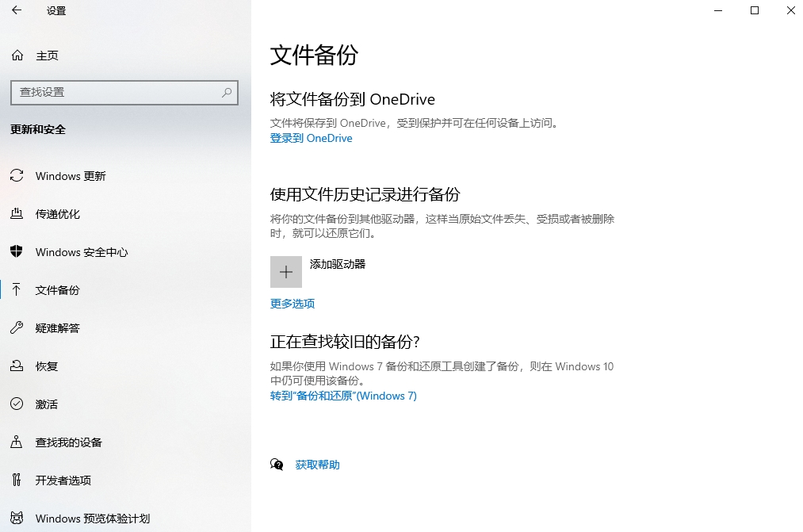Viewport: 803px width, 532px height.
Task: Go to 备份和还原(Windows 7)
Action: tap(342, 396)
